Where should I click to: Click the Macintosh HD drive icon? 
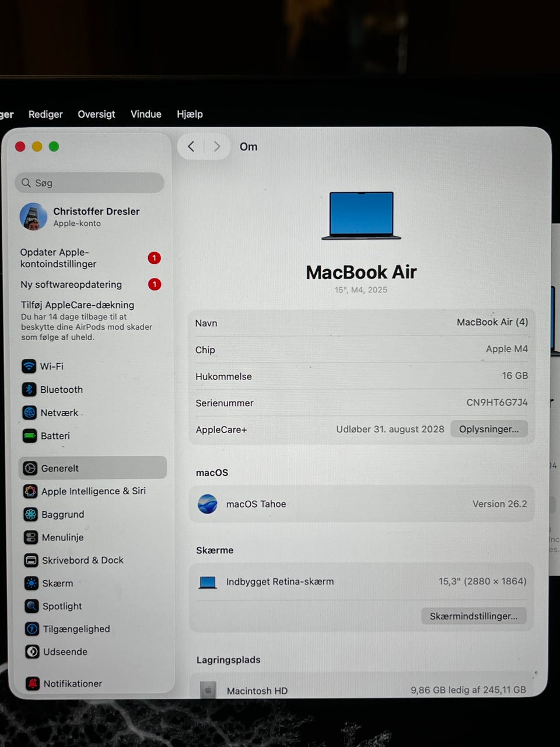click(208, 690)
